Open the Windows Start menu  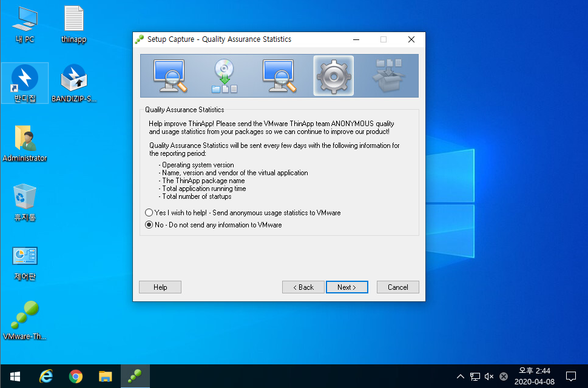(15, 376)
